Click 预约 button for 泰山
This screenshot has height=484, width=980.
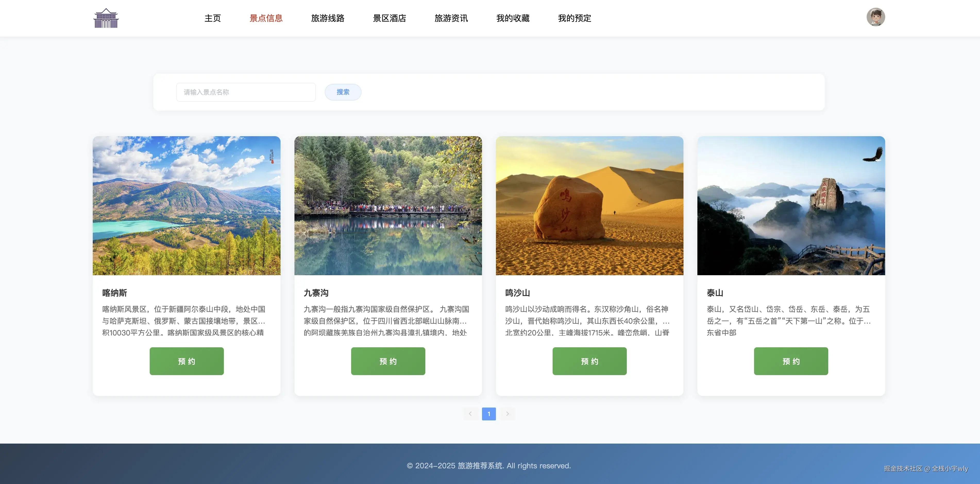click(791, 361)
